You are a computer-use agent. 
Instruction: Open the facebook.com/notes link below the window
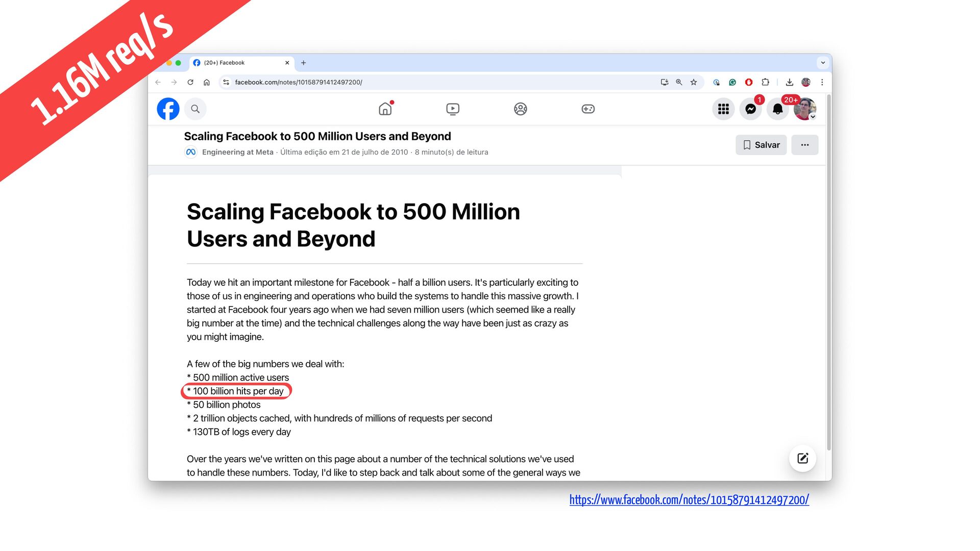point(689,499)
